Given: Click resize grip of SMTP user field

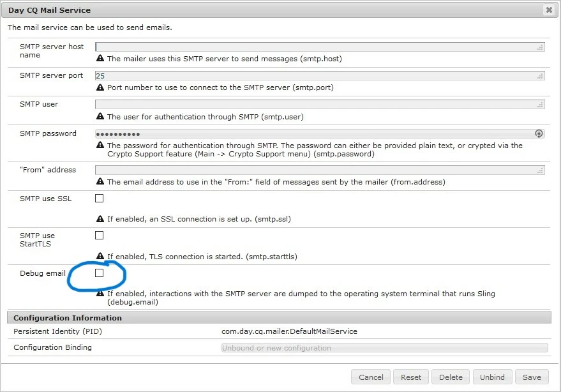Looking at the screenshot, I should pyautogui.click(x=540, y=105).
